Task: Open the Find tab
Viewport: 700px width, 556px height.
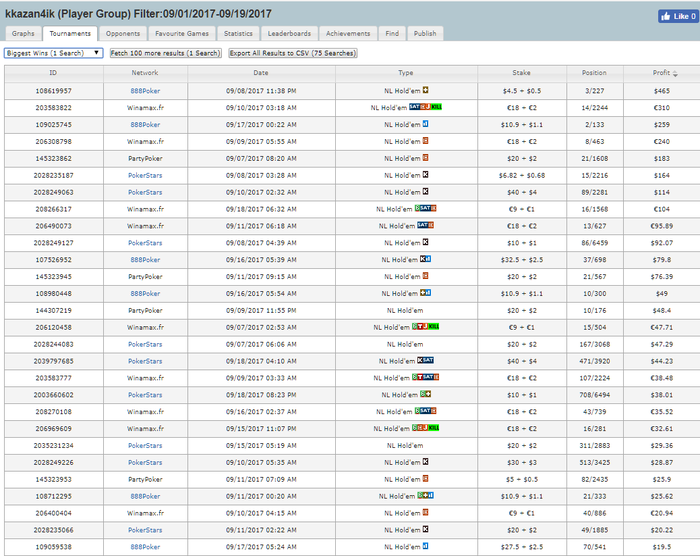Action: pyautogui.click(x=392, y=33)
